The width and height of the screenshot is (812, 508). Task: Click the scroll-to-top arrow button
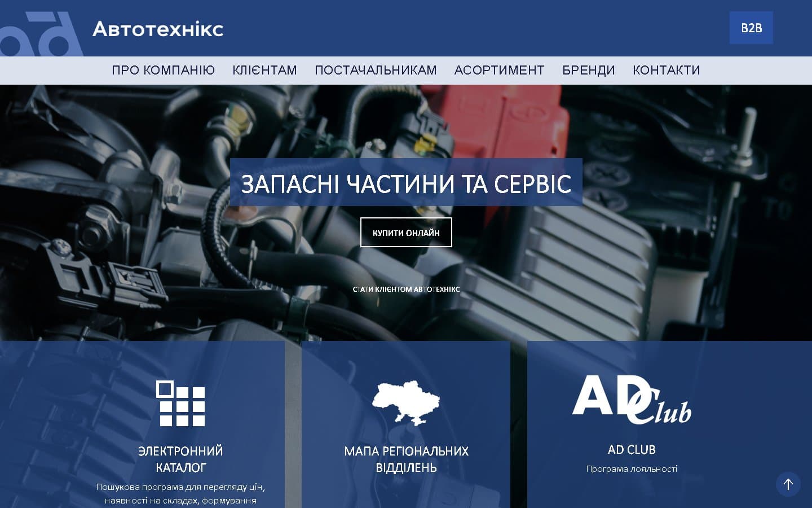click(x=788, y=484)
